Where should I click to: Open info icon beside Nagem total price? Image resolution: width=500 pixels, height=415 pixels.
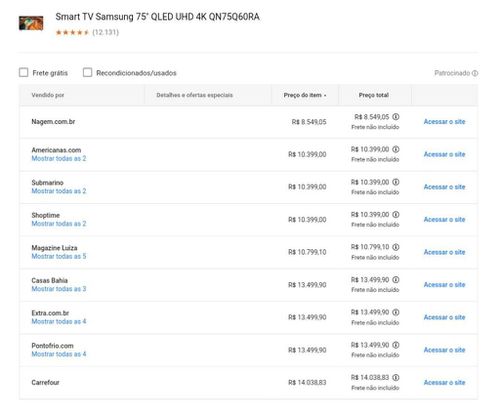pyautogui.click(x=396, y=117)
